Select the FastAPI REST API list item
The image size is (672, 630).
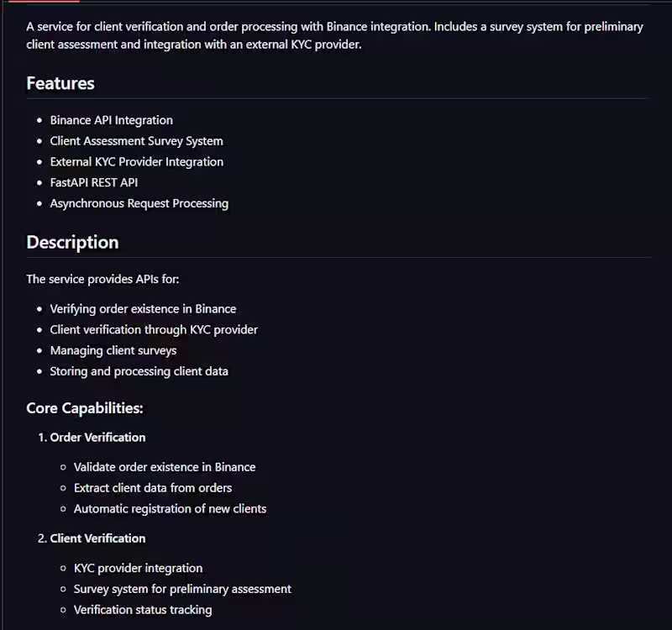[93, 182]
